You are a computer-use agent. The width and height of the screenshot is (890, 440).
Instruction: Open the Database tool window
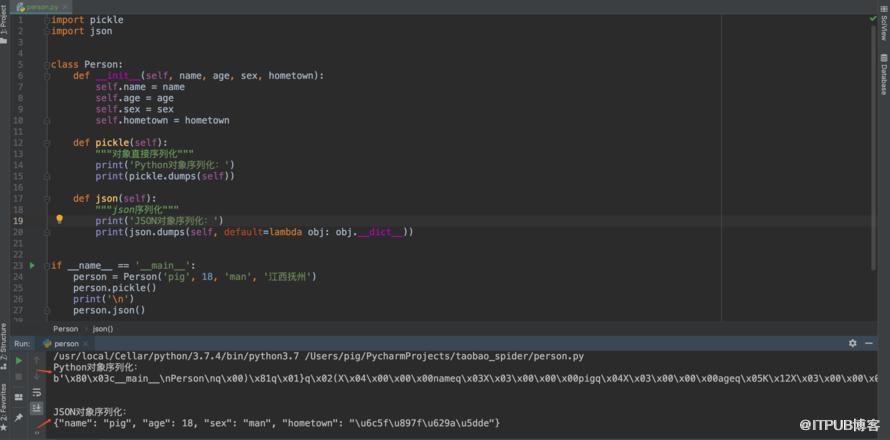884,74
